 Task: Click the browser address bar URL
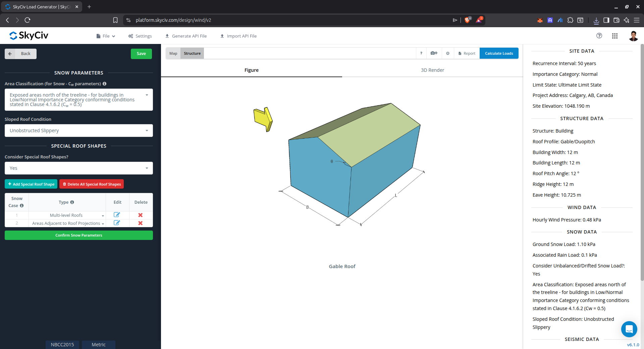[173, 20]
